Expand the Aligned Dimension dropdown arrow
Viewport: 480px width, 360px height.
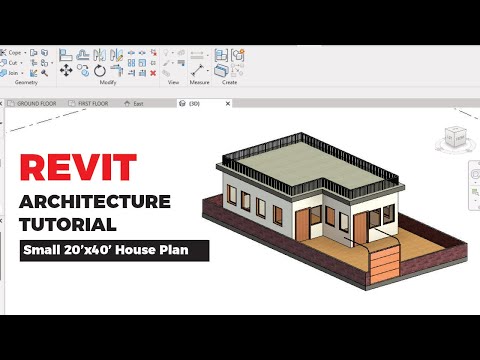pyautogui.click(x=208, y=55)
